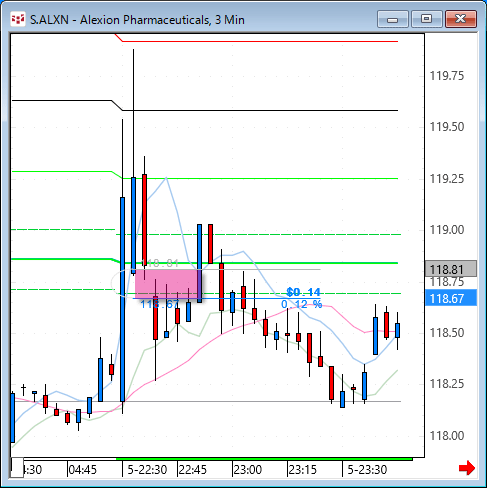Viewport: 487px width, 488px height.
Task: Click the 5-22:30 time axis label
Action: [x=147, y=470]
